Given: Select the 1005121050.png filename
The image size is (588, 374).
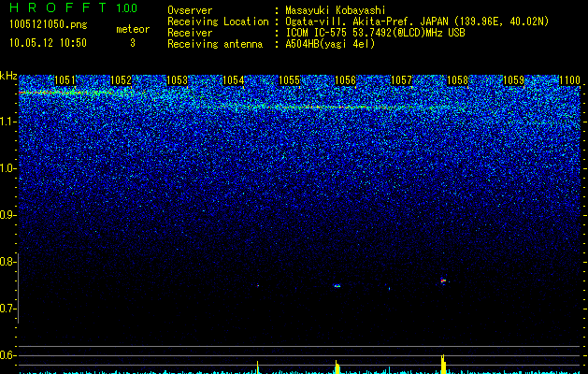Looking at the screenshot, I should click(x=49, y=25).
